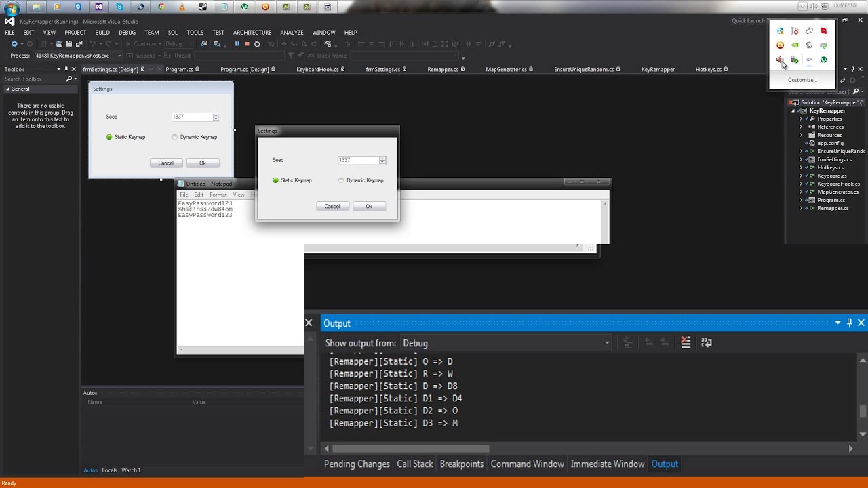Open the DEBUG menu
Screen dimensions: 868x488
click(x=127, y=32)
